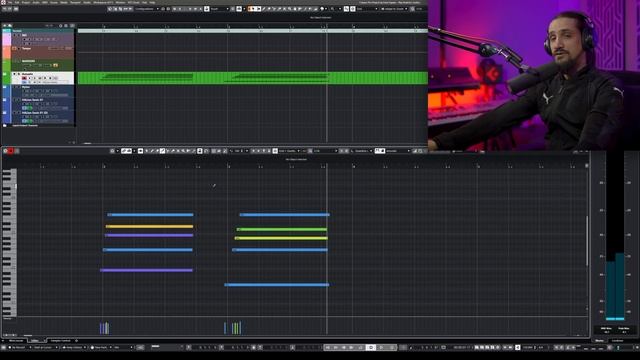This screenshot has width=640, height=360.
Task: Open the Grid snap type dropdown
Action: click(367, 9)
